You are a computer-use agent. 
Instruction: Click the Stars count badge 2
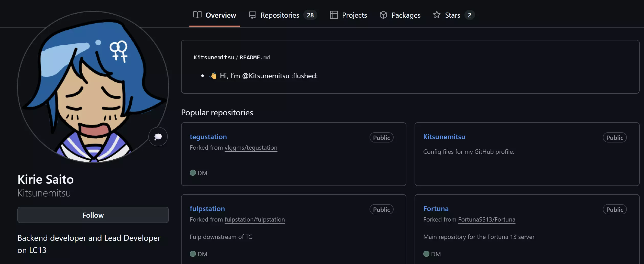click(470, 15)
